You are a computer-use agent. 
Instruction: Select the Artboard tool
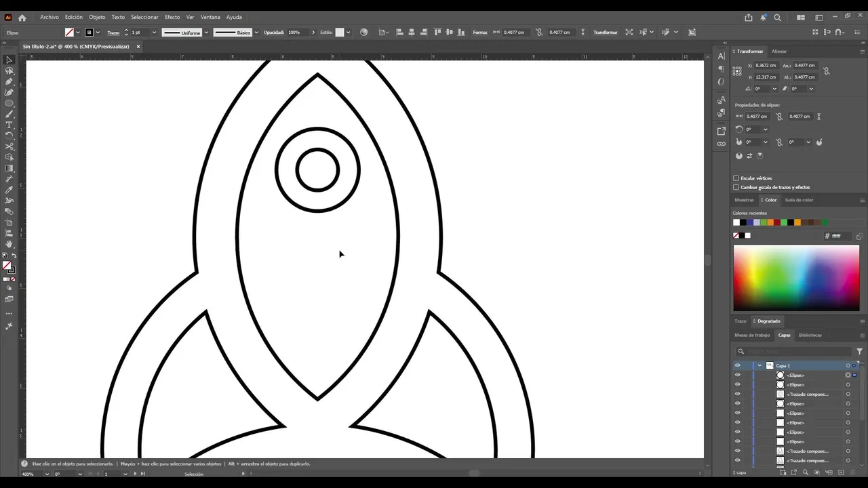click(9, 222)
